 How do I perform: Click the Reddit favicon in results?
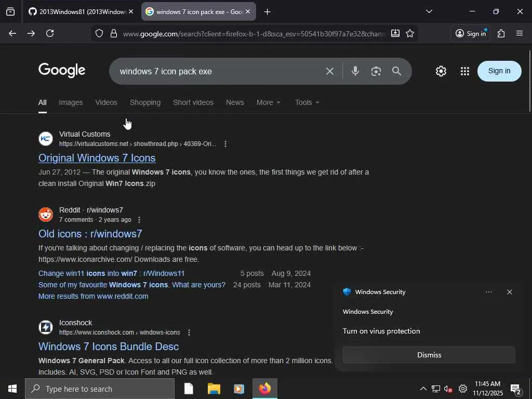click(x=46, y=215)
